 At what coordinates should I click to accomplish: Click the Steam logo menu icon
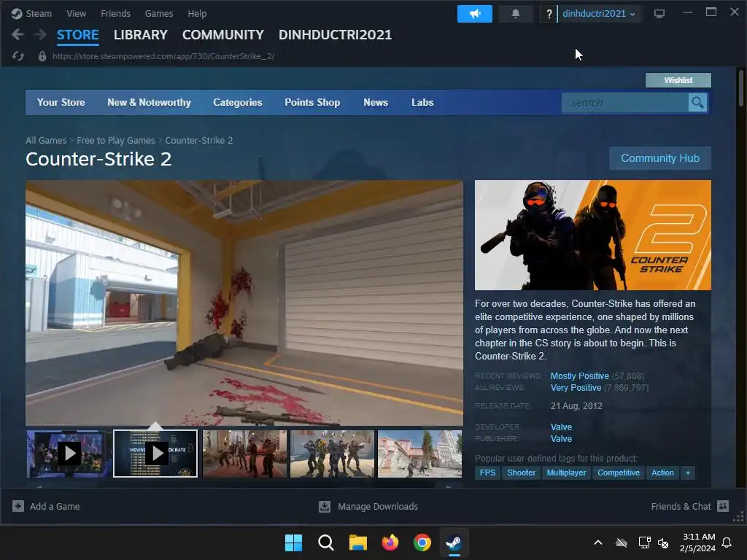coord(17,13)
